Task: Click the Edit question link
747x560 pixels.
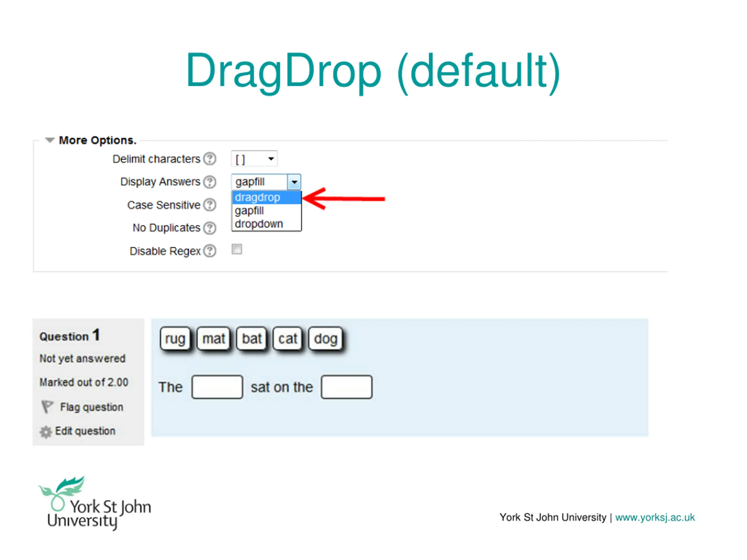Action: [x=85, y=431]
